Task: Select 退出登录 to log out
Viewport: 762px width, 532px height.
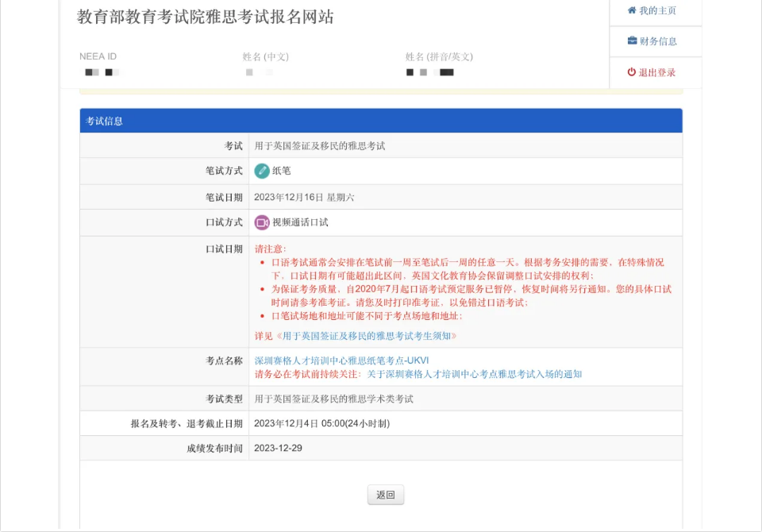Action: tap(656, 72)
